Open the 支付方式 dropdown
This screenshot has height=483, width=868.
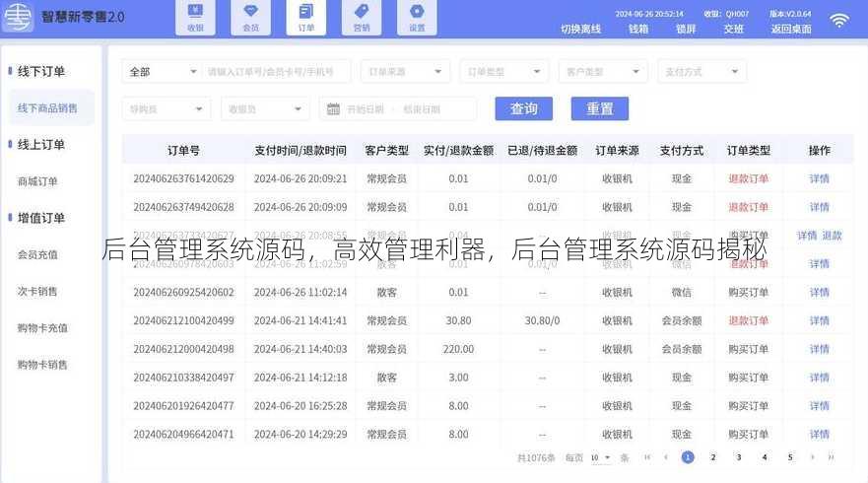[701, 71]
